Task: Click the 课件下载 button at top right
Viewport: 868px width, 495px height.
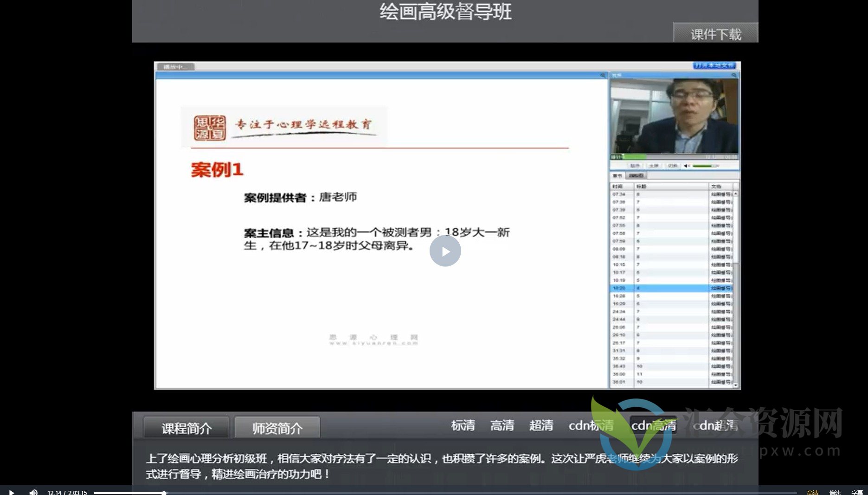Action: point(715,33)
